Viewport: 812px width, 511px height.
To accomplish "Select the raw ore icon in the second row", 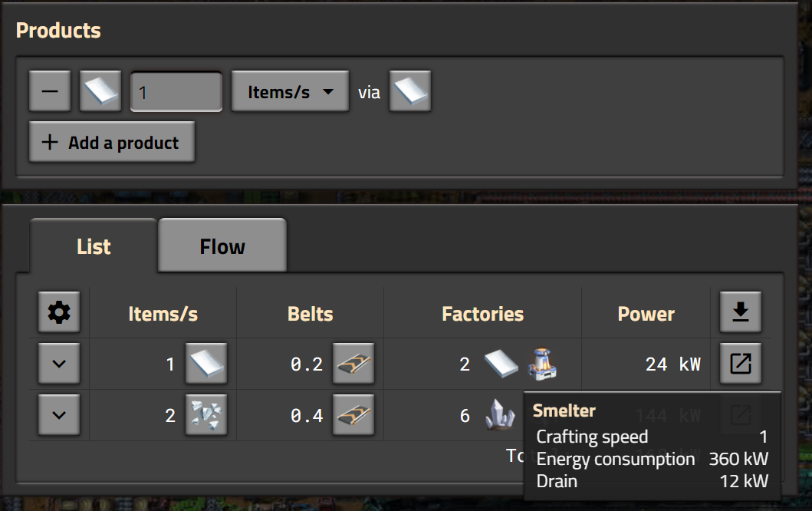I will (205, 414).
